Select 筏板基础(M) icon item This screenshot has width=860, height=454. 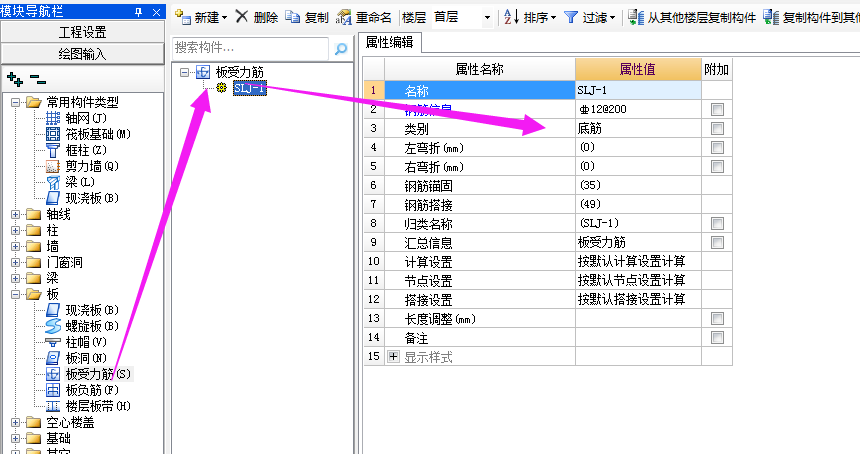[53, 134]
